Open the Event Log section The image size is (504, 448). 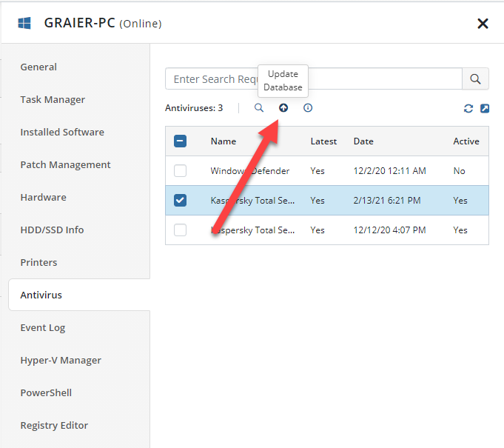tap(43, 328)
